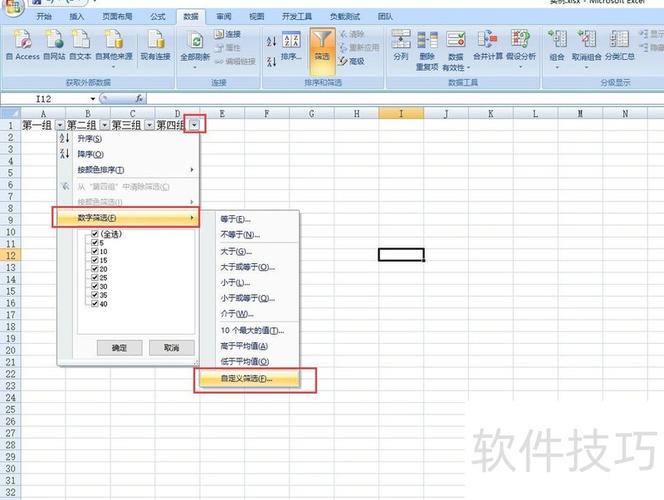Open the Name Box dropdown arrow
The image size is (664, 500).
[93, 99]
